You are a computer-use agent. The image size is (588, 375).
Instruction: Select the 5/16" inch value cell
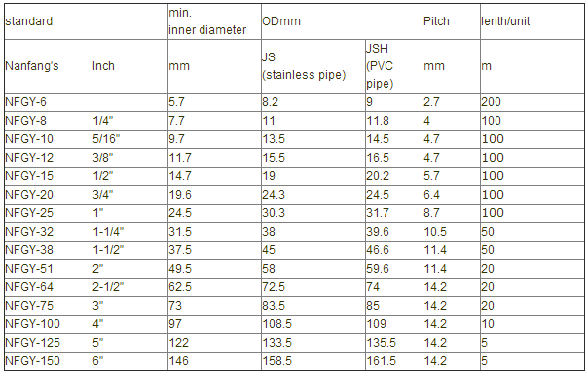click(x=129, y=139)
